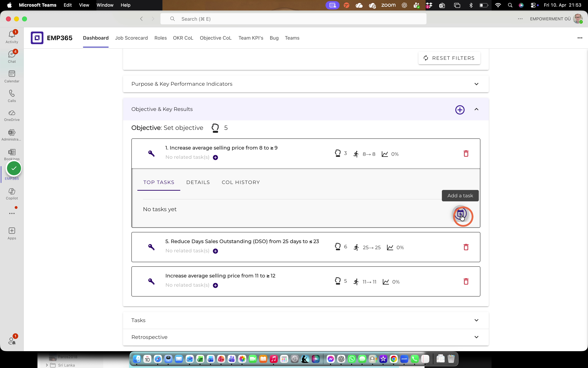Add related task to 'from 11 to ≥ 12' key result
Image resolution: width=588 pixels, height=368 pixels.
pos(215,285)
